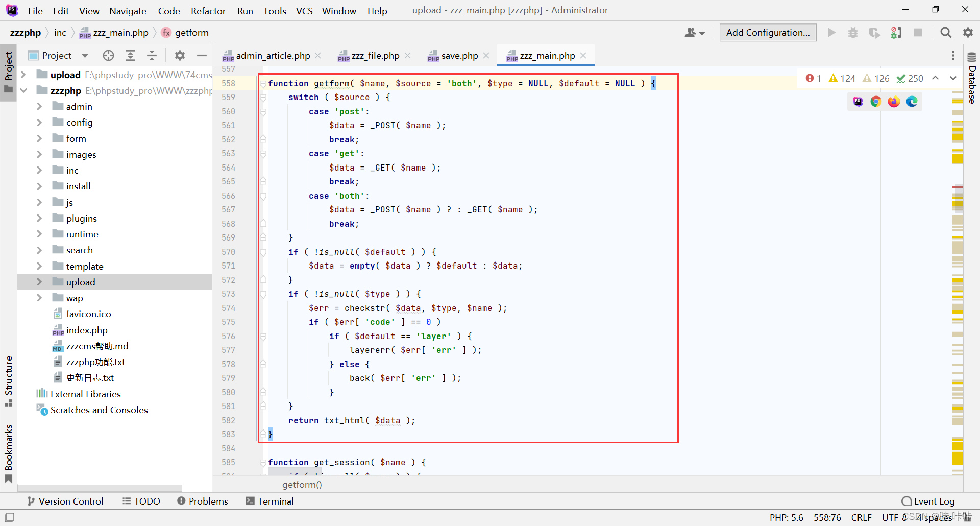Open the Database tool window
This screenshot has height=526, width=980.
click(x=972, y=78)
